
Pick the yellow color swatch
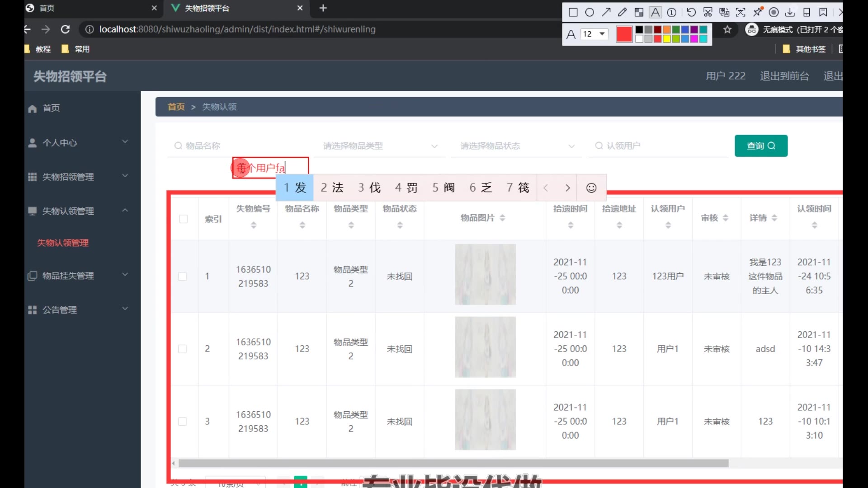(x=666, y=39)
